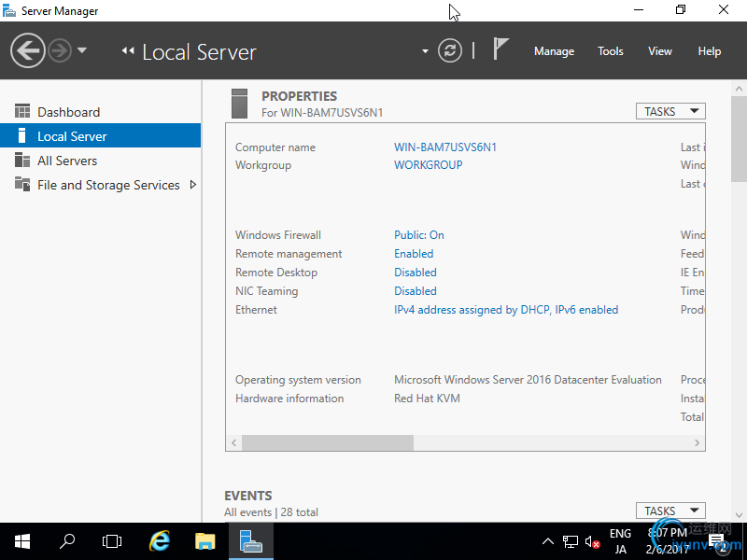Open the Manage menu
This screenshot has height=560, width=747.
pyautogui.click(x=554, y=51)
